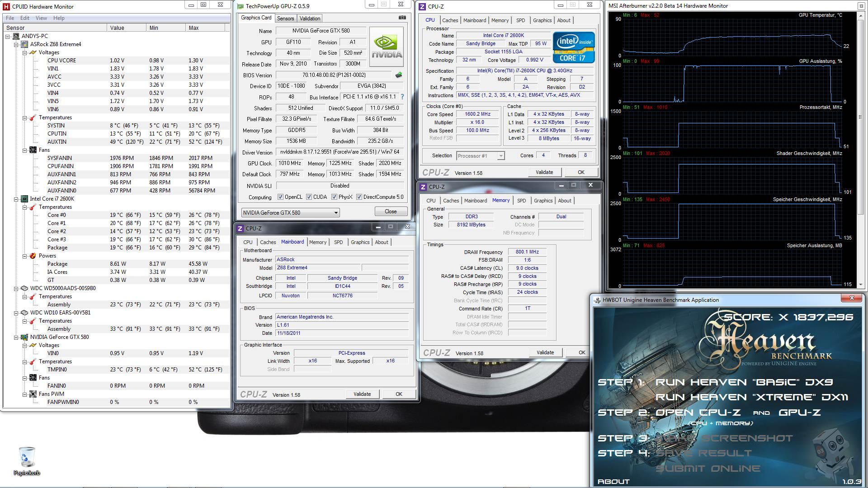The height and width of the screenshot is (488, 868).
Task: Toggle the OpenCL checkbox in GPU-Z
Action: tap(280, 197)
